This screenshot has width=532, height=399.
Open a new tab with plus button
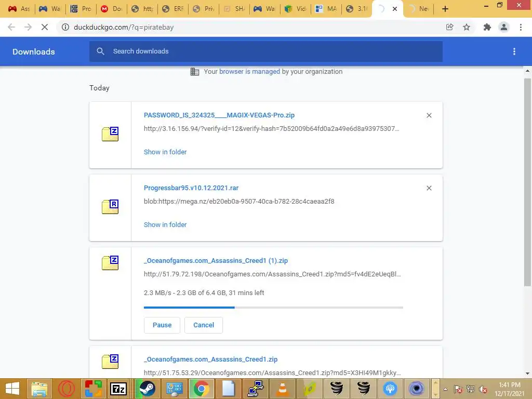[x=445, y=9]
